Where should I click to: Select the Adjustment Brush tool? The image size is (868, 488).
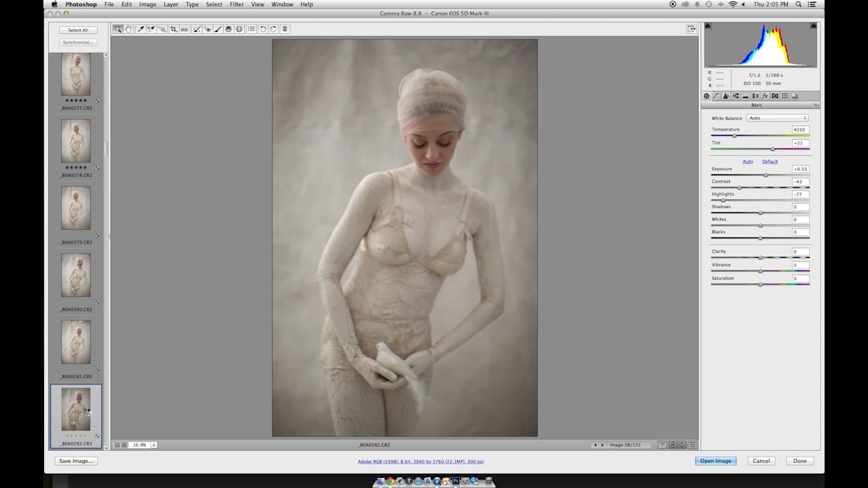218,29
